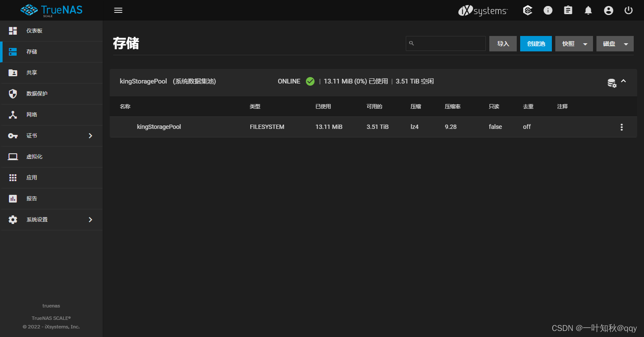This screenshot has height=337, width=644.
Task: Click the 类型 column header
Action: click(255, 106)
